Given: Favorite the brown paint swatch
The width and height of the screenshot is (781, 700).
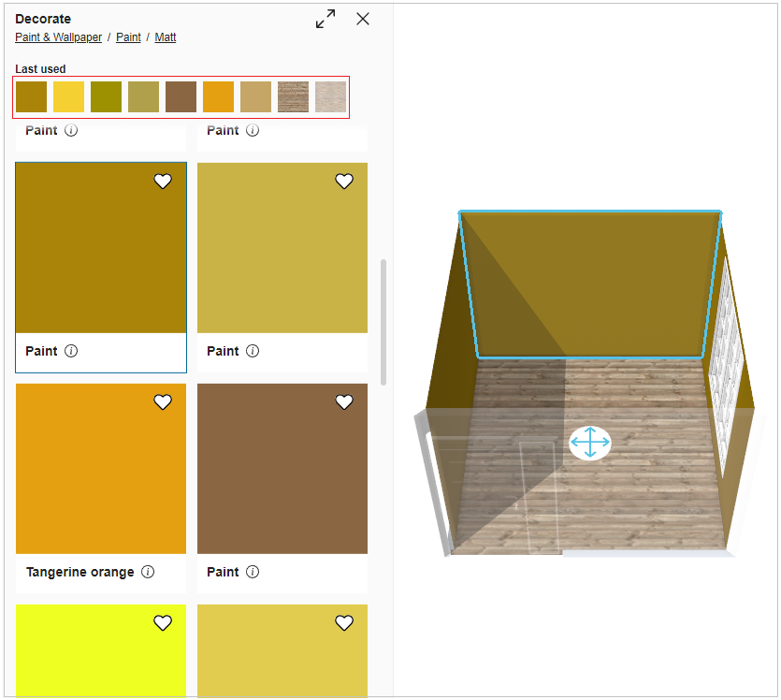Looking at the screenshot, I should point(344,401).
